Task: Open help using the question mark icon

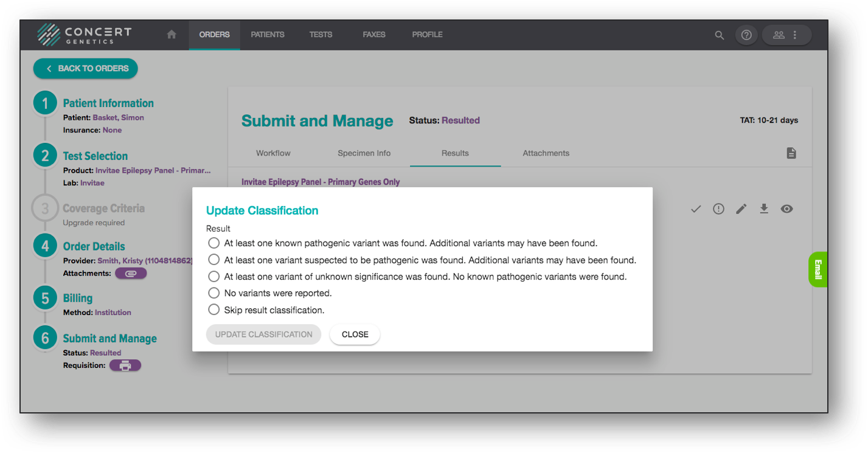Action: [x=746, y=35]
